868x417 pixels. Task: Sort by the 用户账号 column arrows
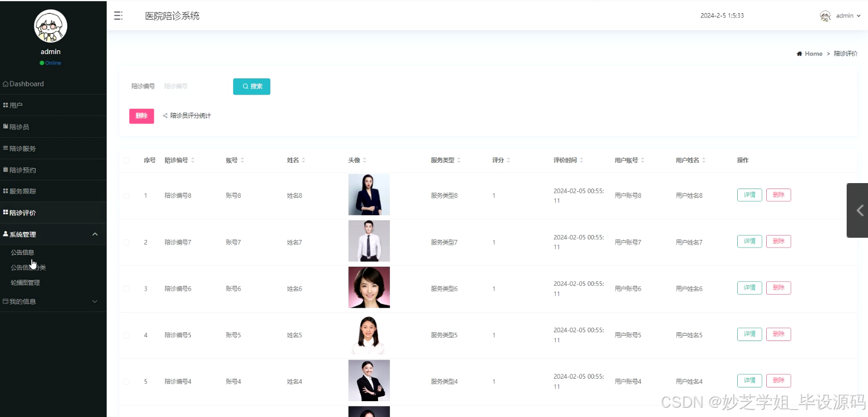643,160
